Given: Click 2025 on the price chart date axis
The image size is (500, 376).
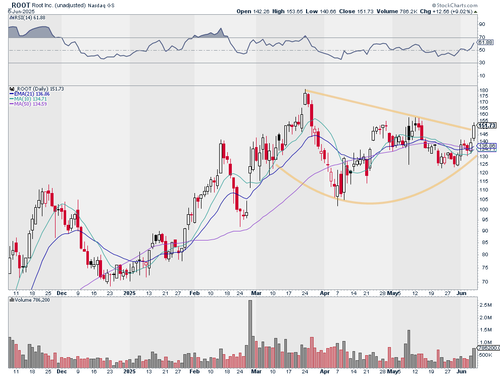Looking at the screenshot, I should click(130, 293).
